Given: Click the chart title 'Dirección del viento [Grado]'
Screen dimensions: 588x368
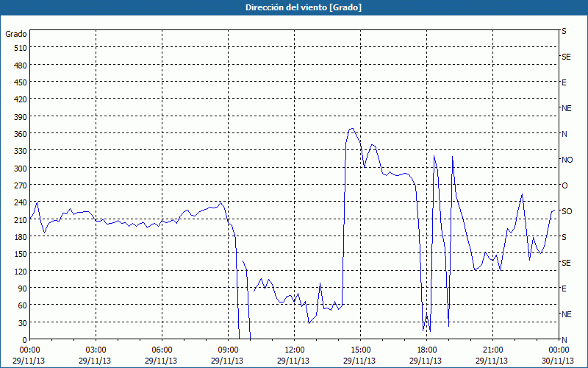Looking at the screenshot, I should coord(303,7).
